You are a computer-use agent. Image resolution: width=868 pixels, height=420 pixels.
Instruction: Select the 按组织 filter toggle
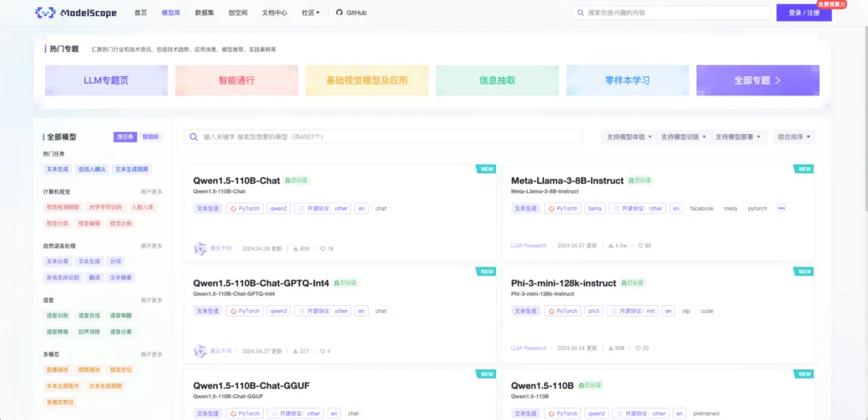pyautogui.click(x=150, y=137)
